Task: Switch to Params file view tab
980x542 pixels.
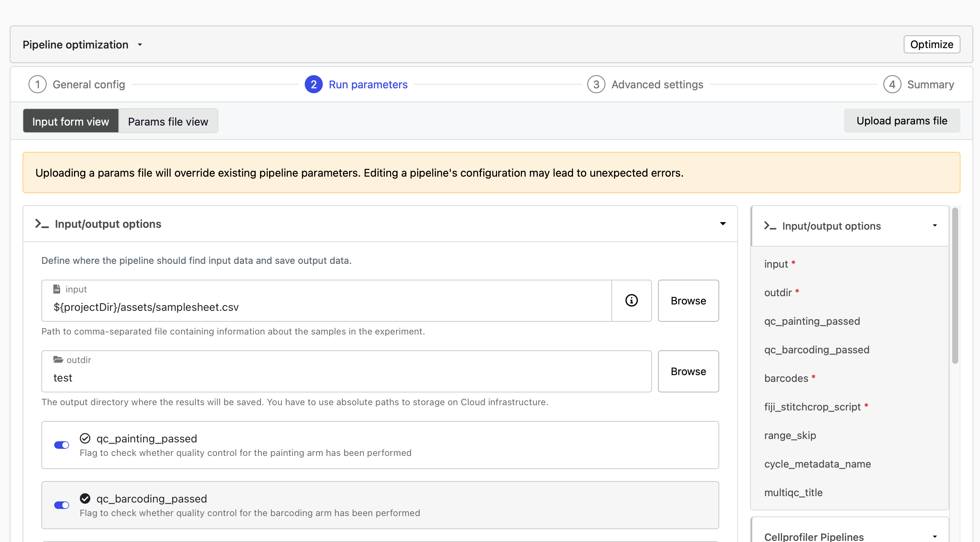Action: (168, 121)
